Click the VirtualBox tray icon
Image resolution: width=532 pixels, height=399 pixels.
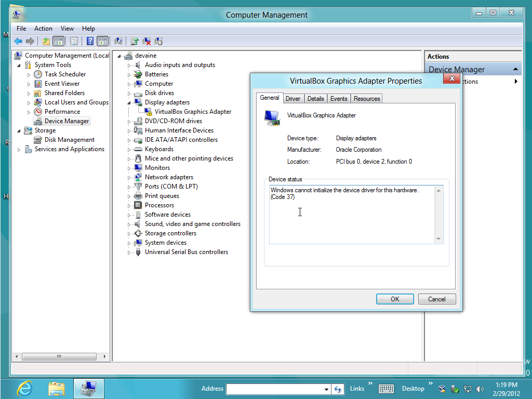click(442, 389)
